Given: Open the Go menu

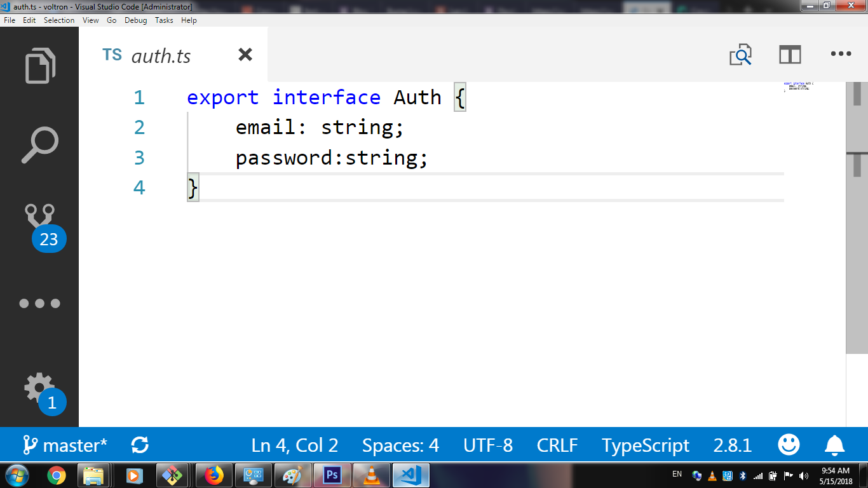Looking at the screenshot, I should (112, 20).
